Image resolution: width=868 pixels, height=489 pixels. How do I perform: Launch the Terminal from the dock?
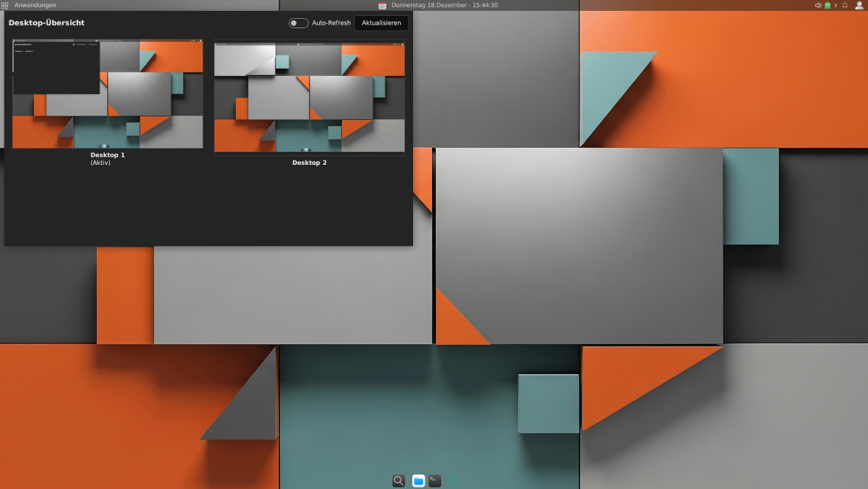[434, 480]
